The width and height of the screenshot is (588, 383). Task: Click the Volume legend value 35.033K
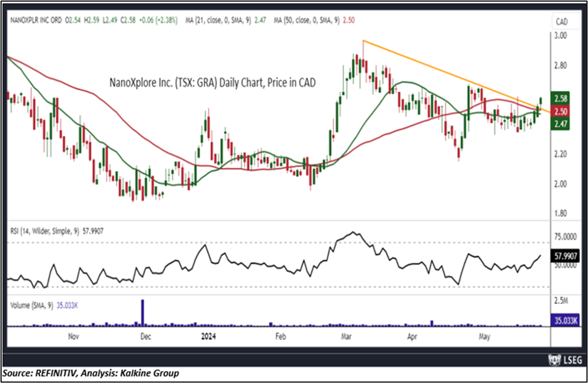point(68,306)
